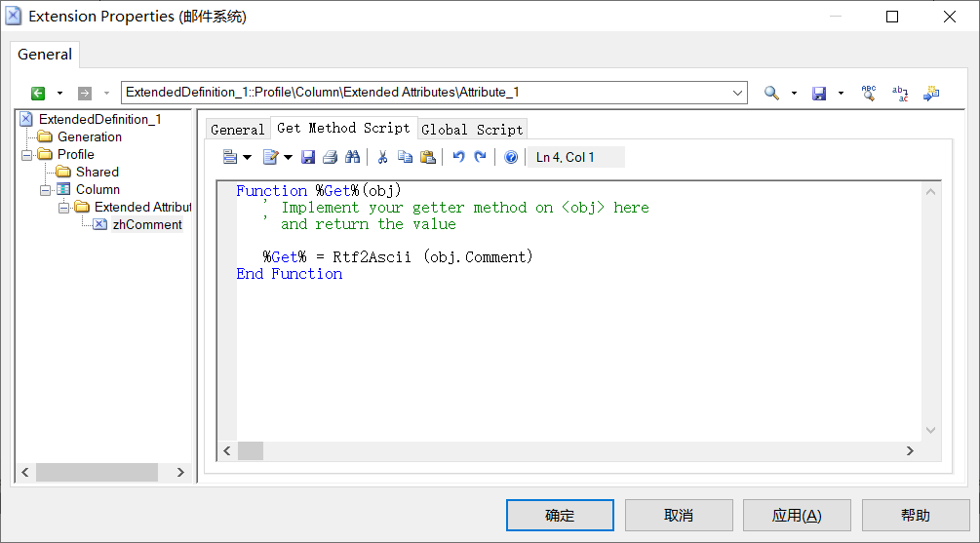Open script editor help icon

coord(511,158)
